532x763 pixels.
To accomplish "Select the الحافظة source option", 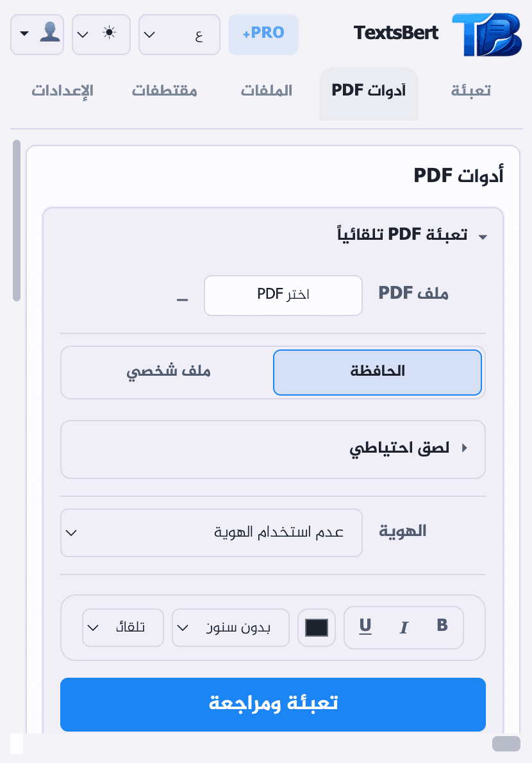I will tap(377, 373).
